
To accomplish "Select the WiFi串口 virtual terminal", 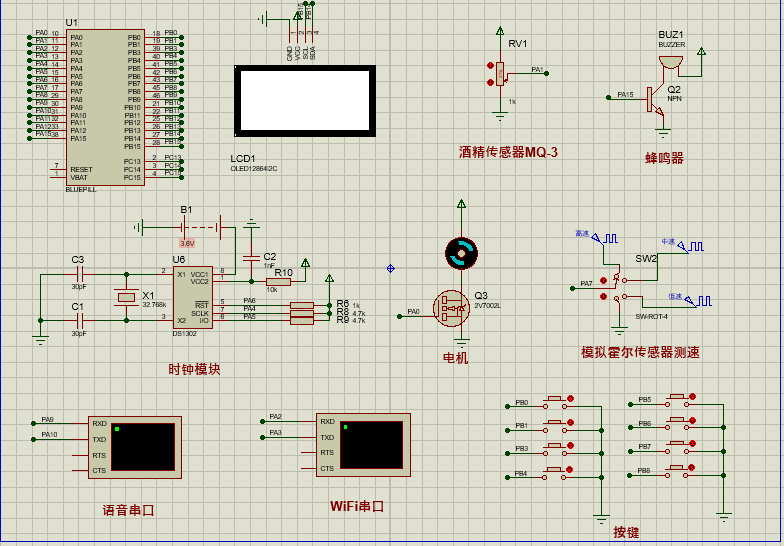I will [x=364, y=445].
